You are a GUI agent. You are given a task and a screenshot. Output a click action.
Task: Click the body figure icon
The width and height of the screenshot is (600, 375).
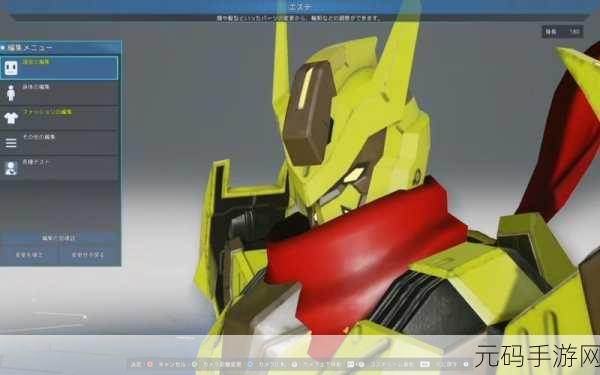click(x=11, y=93)
